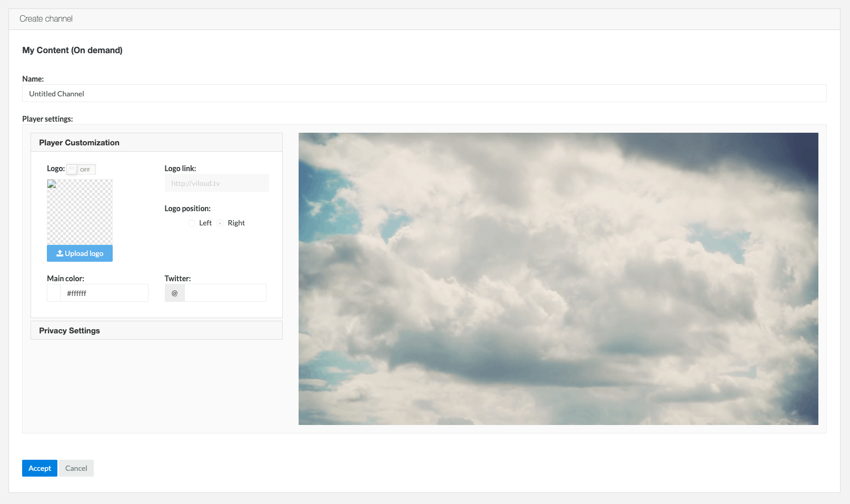
Task: Click the Cancel button
Action: pyautogui.click(x=76, y=468)
